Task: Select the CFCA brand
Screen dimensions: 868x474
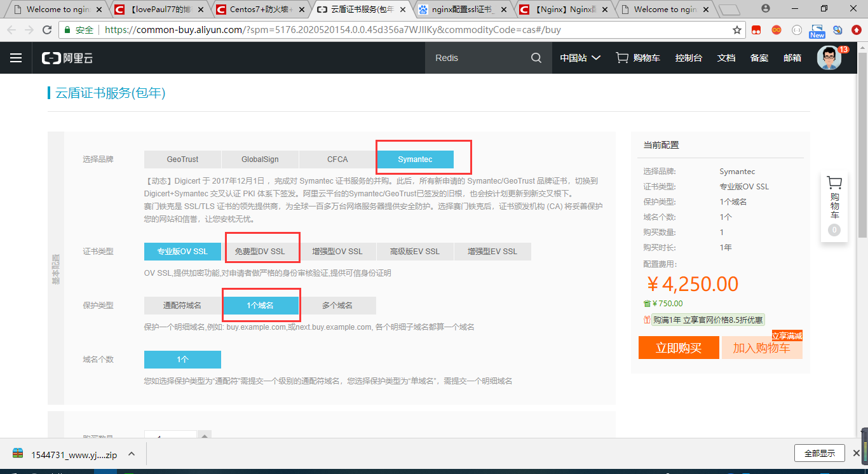Action: coord(337,159)
